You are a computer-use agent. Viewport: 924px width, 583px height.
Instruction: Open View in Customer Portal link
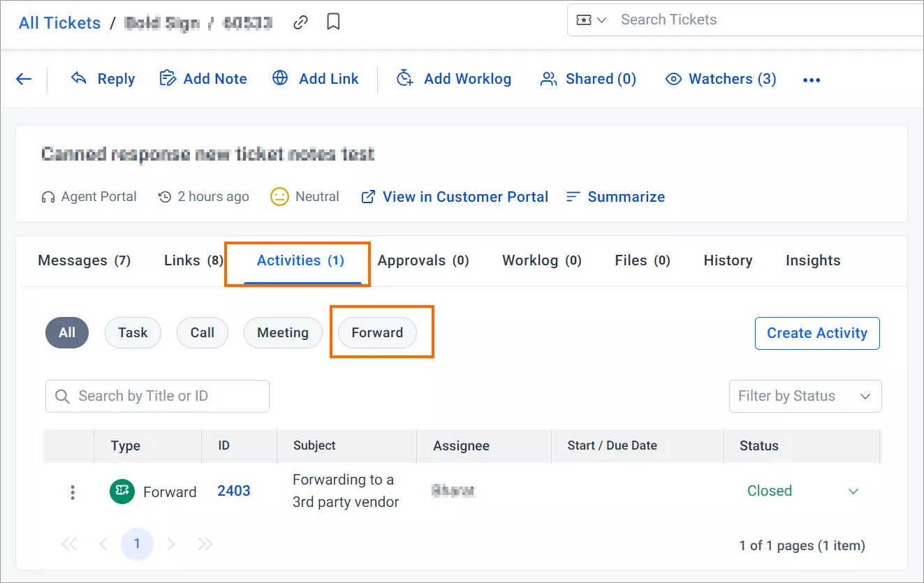pyautogui.click(x=455, y=197)
